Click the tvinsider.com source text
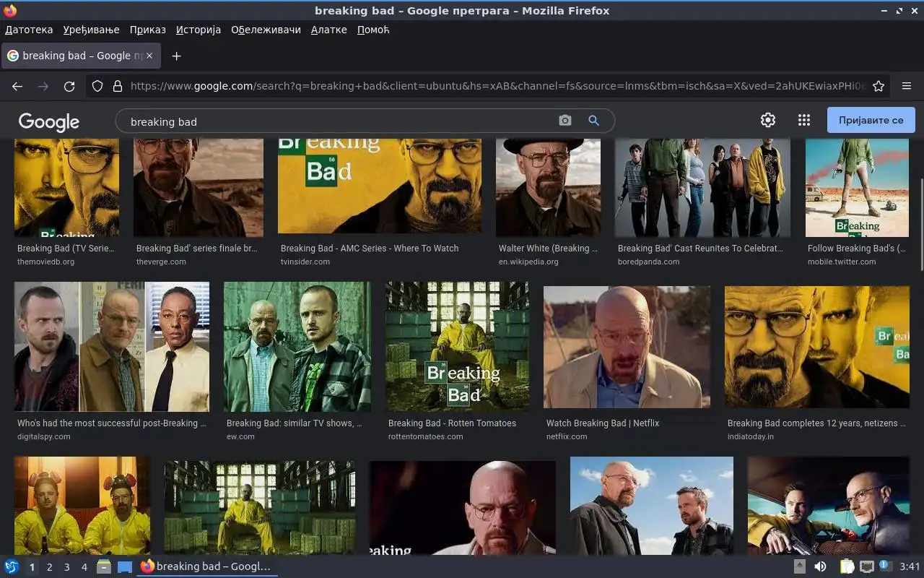Viewport: 924px width, 578px height. pos(305,262)
